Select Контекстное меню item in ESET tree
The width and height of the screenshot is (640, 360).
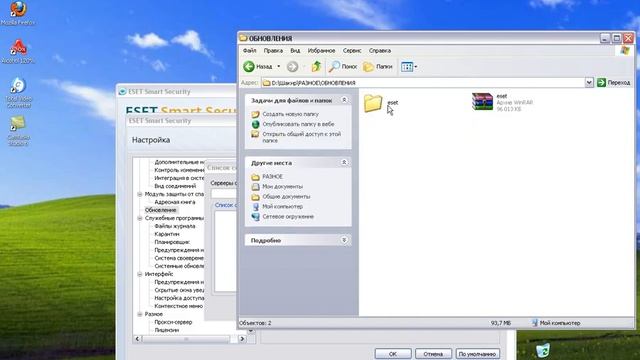(178, 306)
